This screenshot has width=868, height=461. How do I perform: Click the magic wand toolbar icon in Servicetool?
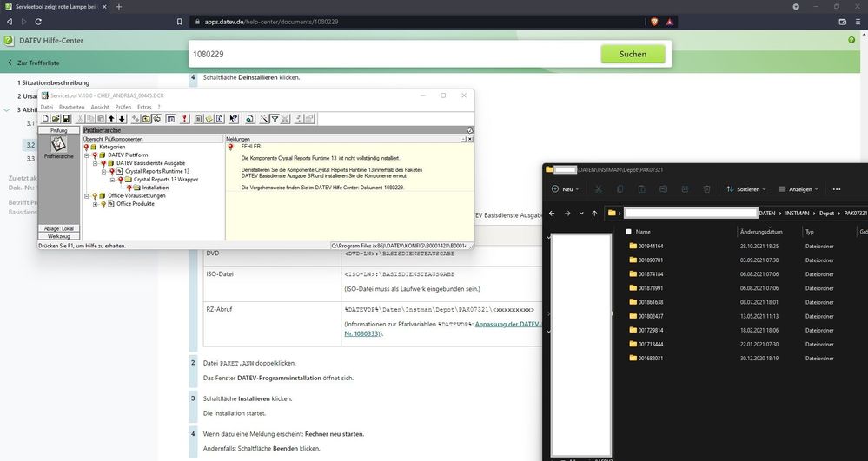tap(264, 118)
